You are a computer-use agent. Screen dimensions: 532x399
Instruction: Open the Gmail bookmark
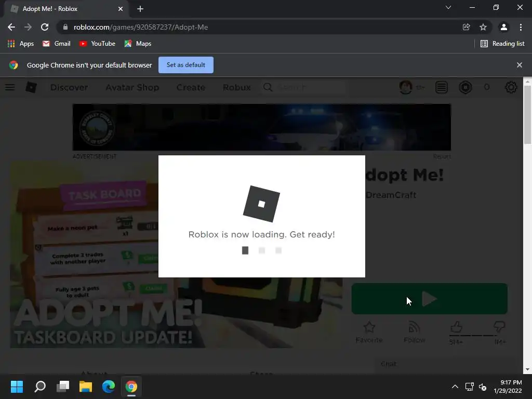point(56,44)
